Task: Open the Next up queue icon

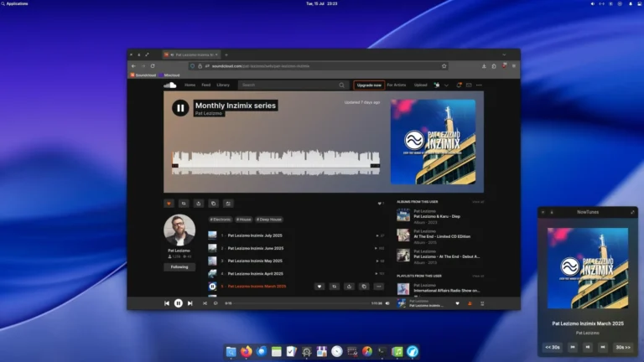Action: pos(482,303)
